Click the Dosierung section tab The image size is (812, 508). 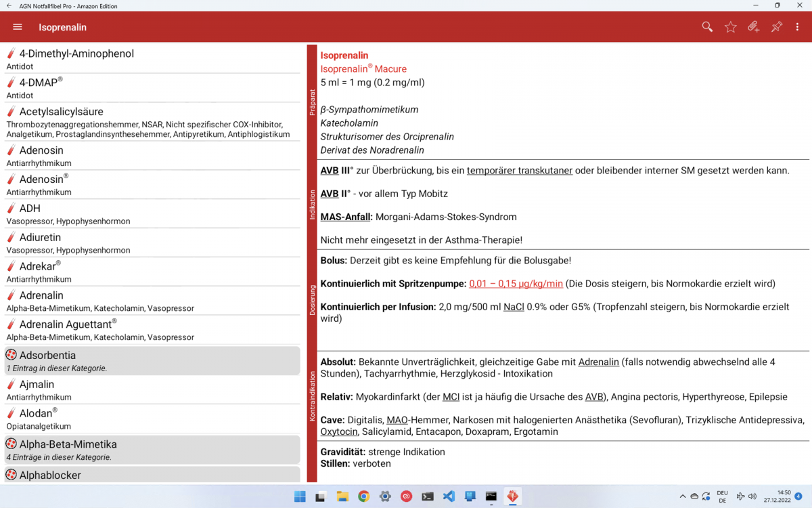312,300
